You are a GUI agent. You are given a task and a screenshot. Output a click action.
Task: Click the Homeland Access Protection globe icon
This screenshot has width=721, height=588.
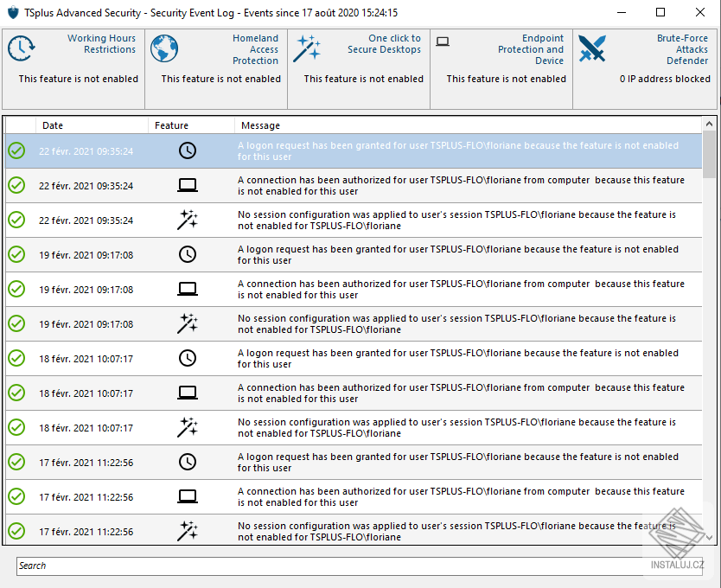click(x=164, y=48)
